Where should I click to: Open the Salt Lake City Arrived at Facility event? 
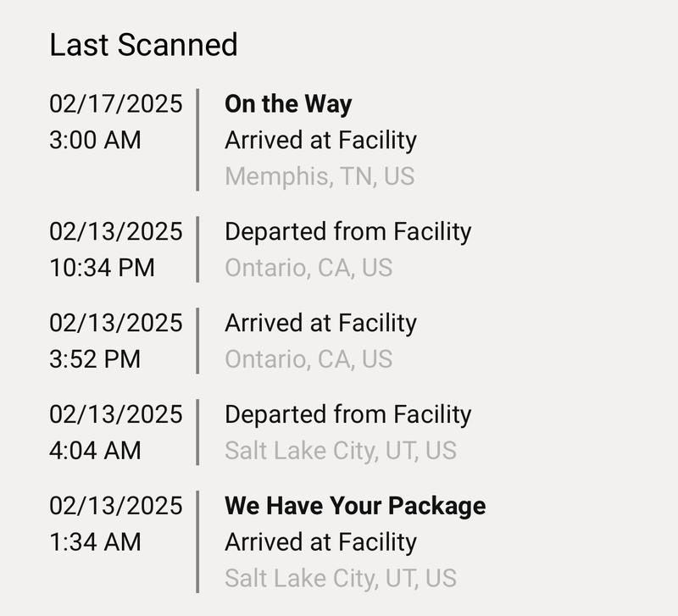pyautogui.click(x=320, y=542)
